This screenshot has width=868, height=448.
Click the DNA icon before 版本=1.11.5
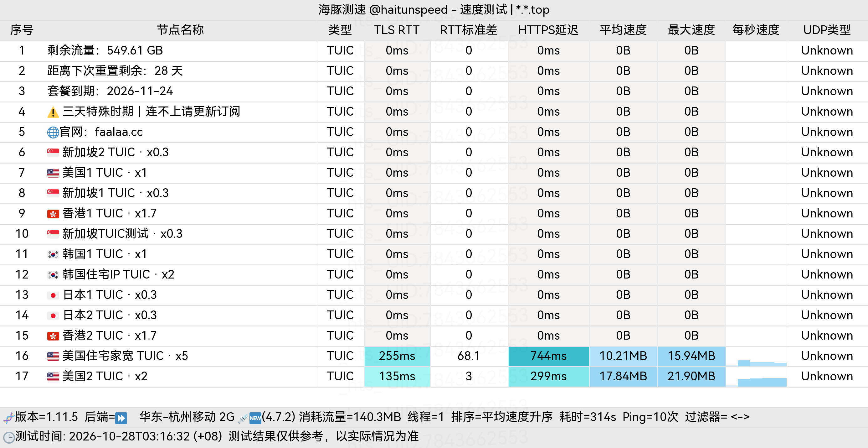tap(9, 418)
